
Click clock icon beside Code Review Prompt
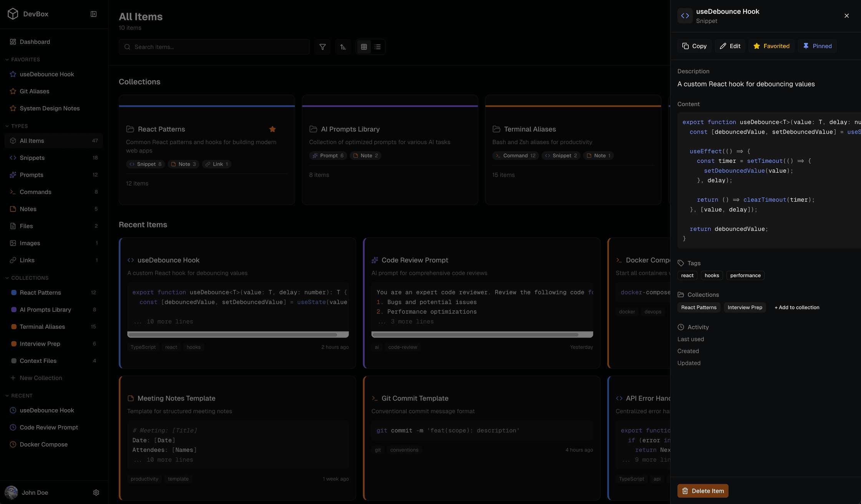tap(13, 427)
